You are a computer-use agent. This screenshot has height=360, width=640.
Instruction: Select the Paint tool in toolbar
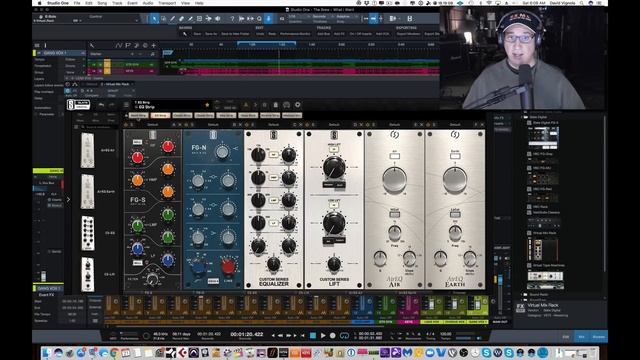point(190,18)
